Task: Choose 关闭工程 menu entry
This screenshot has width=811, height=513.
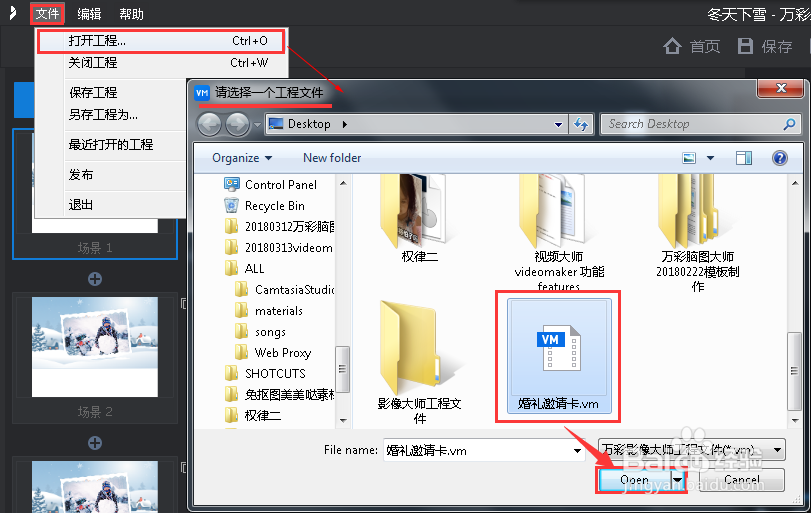Action: 161,63
